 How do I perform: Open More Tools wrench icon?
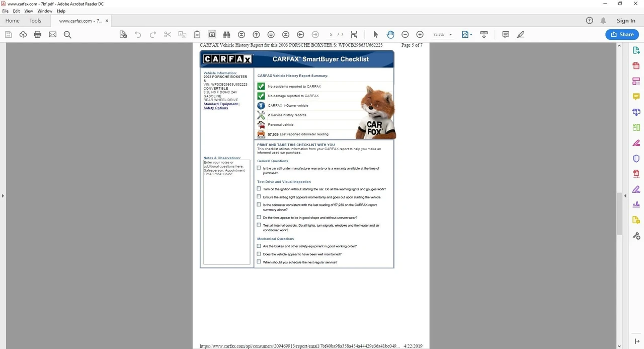(x=636, y=236)
